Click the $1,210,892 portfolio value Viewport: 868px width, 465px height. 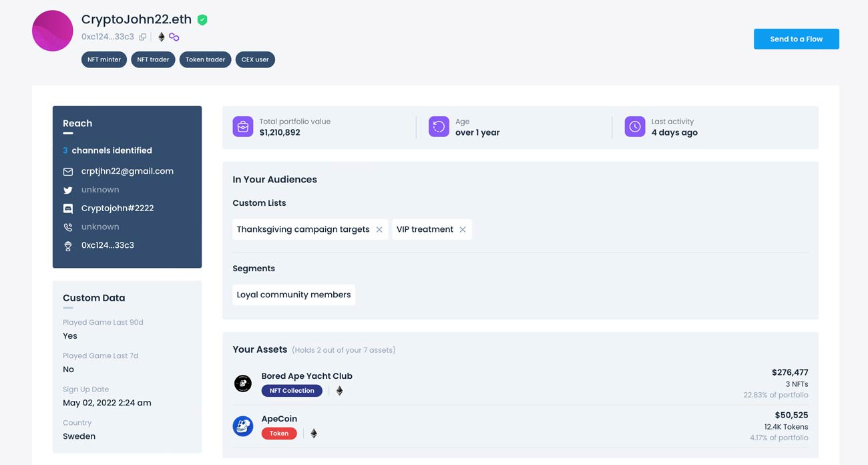280,132
